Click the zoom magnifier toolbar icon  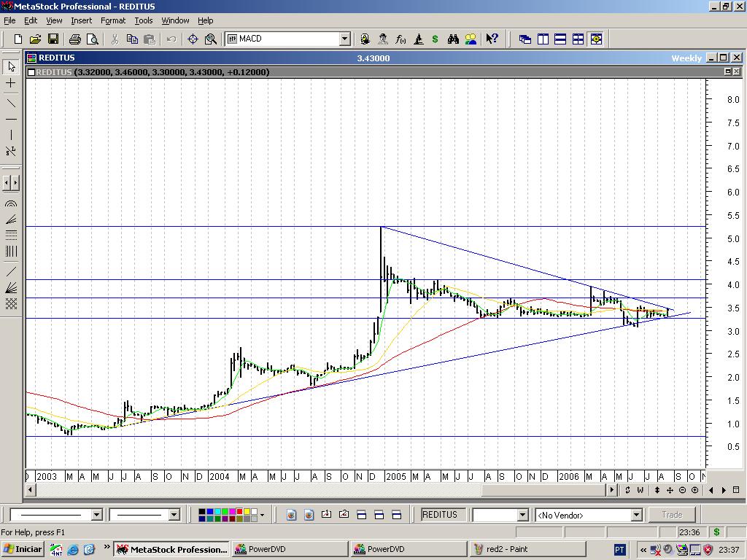tap(211, 39)
